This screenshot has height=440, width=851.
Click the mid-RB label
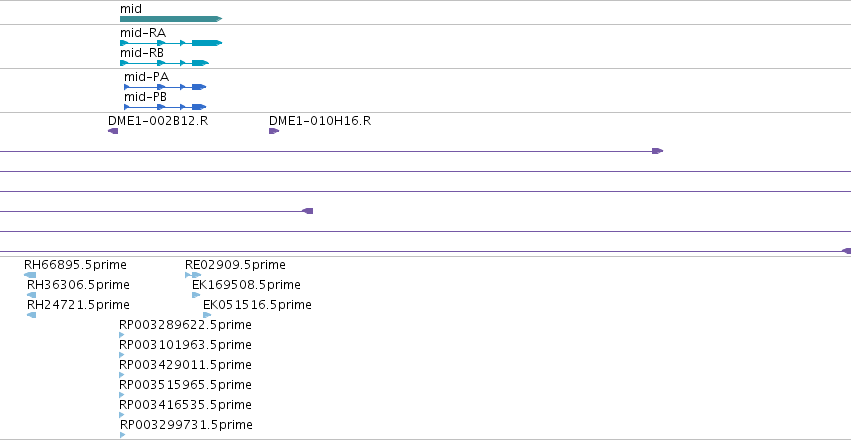(x=142, y=53)
